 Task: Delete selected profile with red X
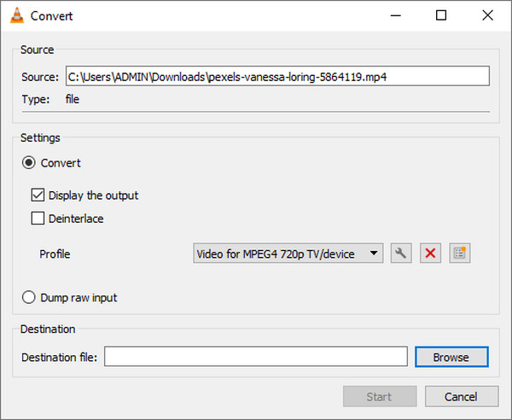(x=430, y=254)
